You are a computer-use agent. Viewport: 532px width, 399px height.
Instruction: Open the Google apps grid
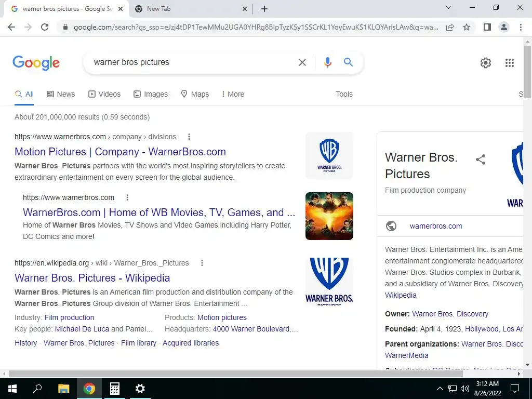[x=510, y=63]
